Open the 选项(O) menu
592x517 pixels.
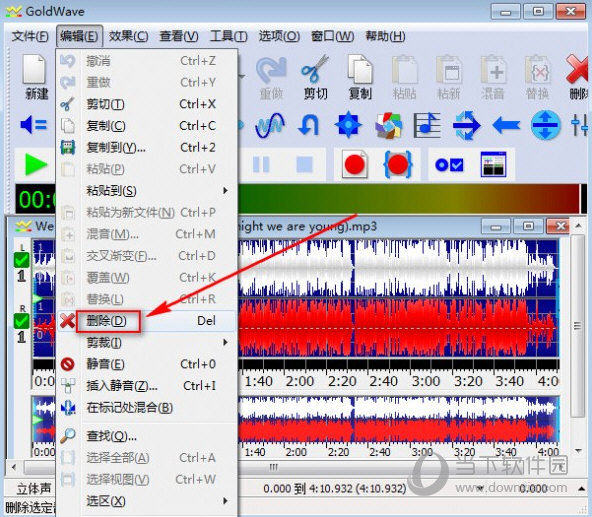tap(279, 36)
